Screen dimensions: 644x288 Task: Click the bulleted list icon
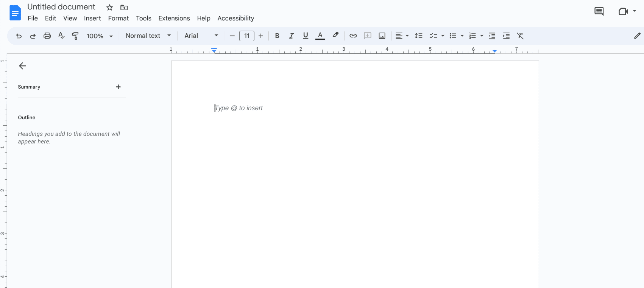453,36
